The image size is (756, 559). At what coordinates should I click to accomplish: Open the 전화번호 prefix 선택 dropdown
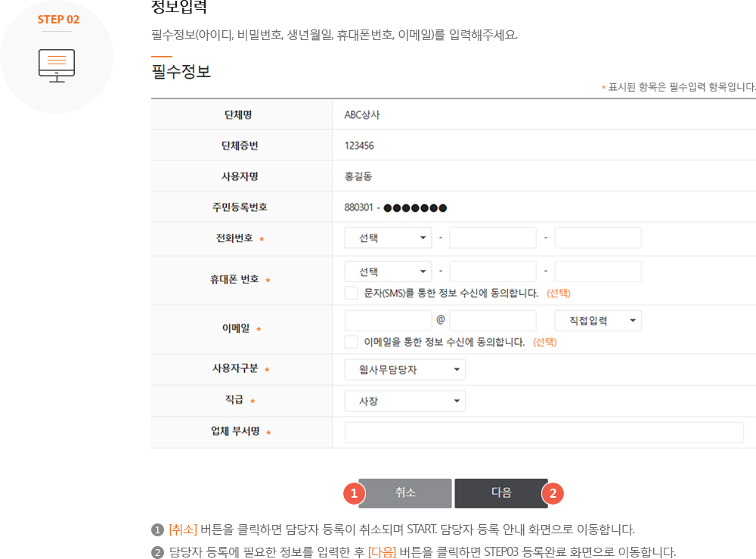click(x=387, y=237)
